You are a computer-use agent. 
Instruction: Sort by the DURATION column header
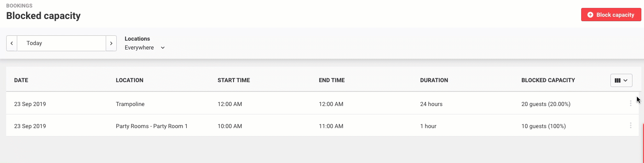pos(434,80)
